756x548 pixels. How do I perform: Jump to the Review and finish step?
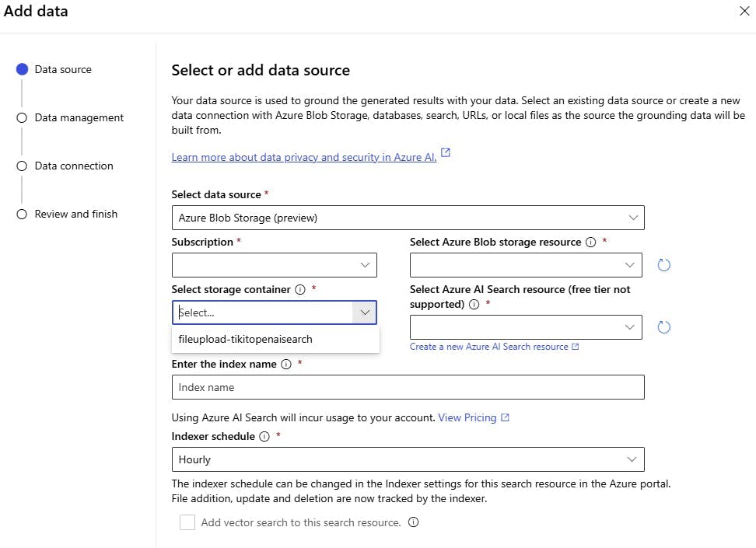pos(75,214)
